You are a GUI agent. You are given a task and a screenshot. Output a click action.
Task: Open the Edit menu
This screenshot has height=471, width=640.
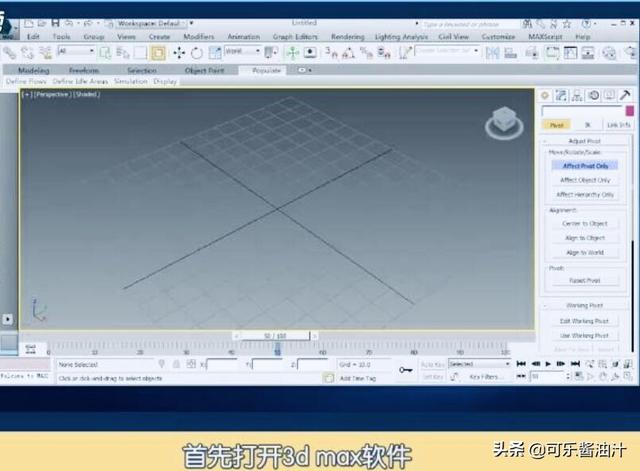click(x=33, y=37)
